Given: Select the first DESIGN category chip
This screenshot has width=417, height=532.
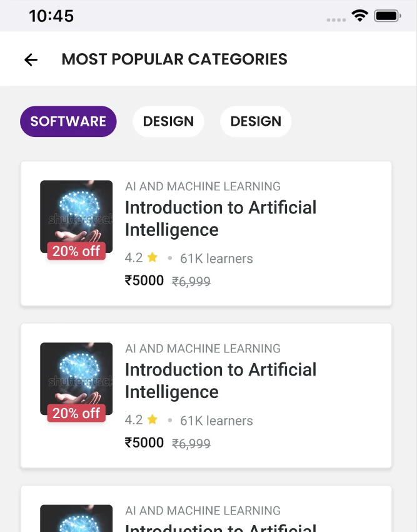Looking at the screenshot, I should pyautogui.click(x=168, y=121).
